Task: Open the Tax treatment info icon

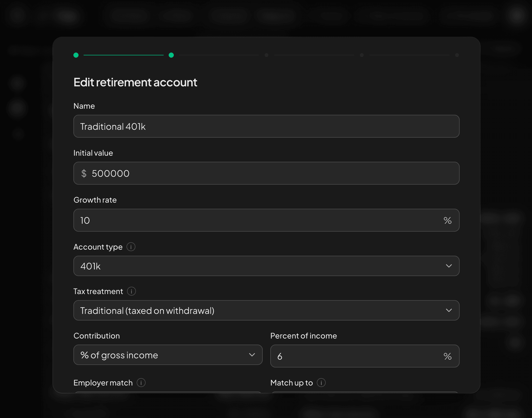Action: coord(131,291)
